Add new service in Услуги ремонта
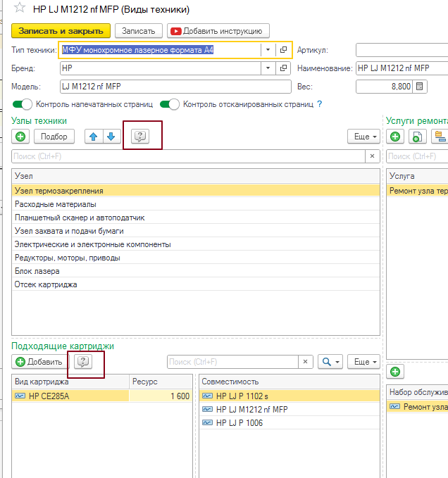The image size is (448, 478). (x=395, y=137)
